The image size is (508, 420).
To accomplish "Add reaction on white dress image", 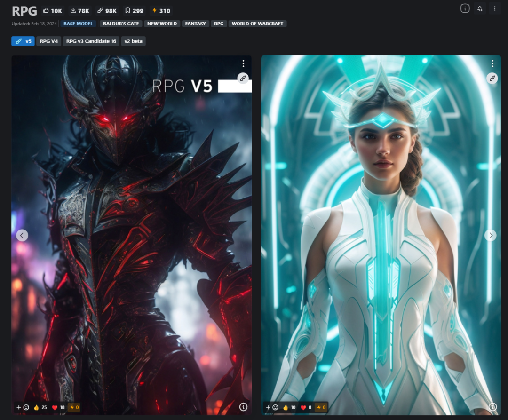I will pos(271,407).
